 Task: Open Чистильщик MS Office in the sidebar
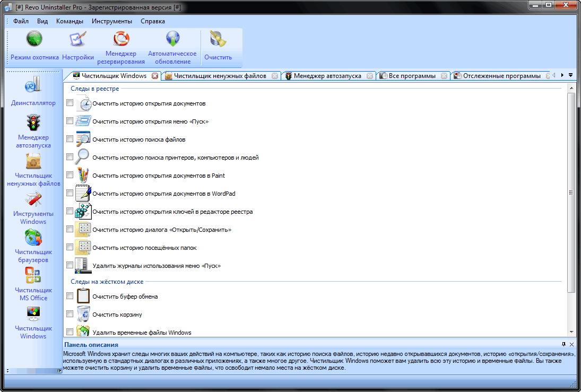33,283
